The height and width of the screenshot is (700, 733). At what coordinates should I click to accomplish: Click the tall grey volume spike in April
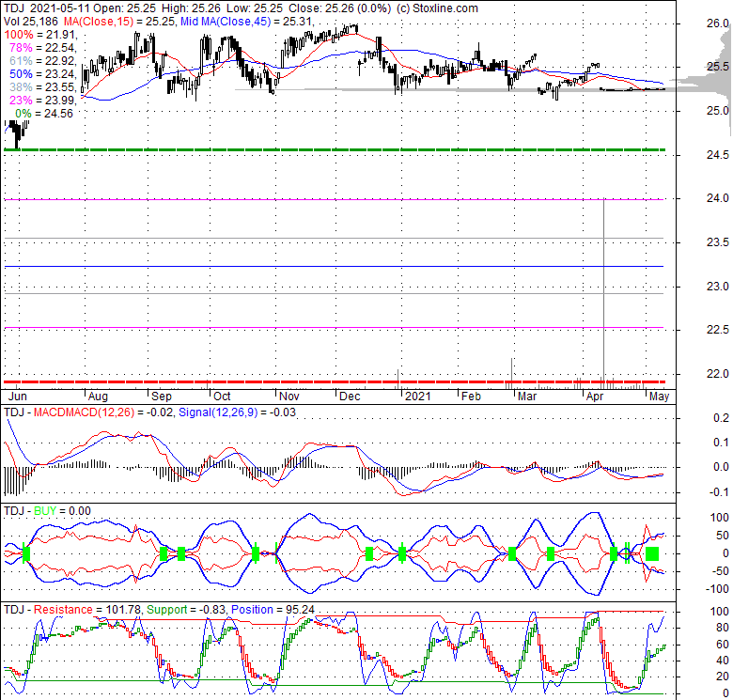(x=604, y=292)
